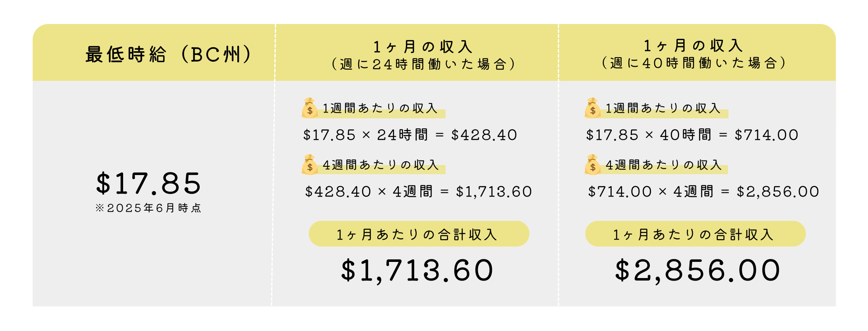The height and width of the screenshot is (331, 868).
Task: Select the 週に40時間働いた場合 column header
Action: [697, 53]
